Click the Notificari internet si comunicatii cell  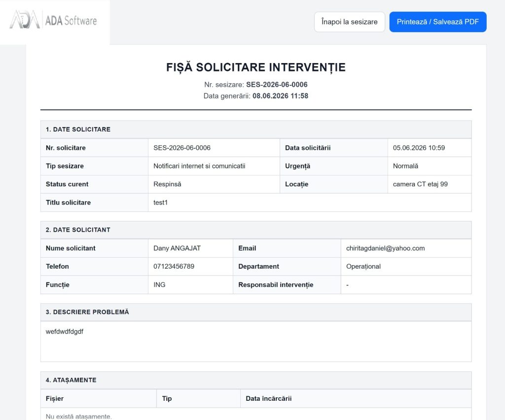point(214,166)
